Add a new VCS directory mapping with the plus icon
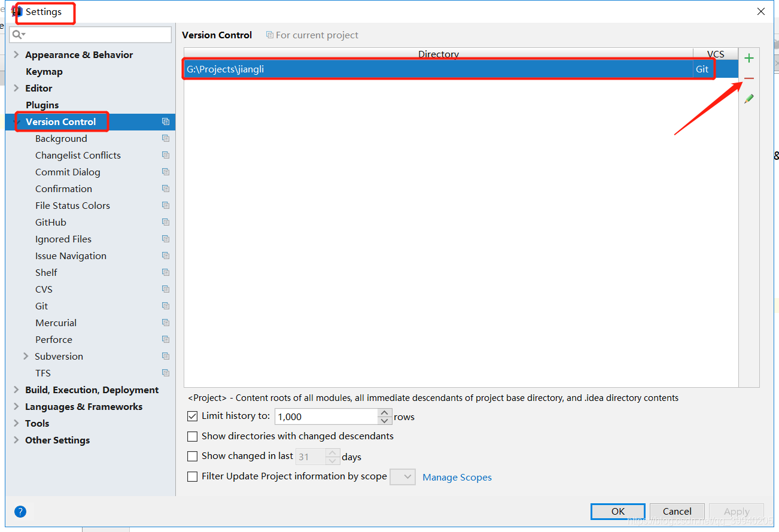The width and height of the screenshot is (779, 532). point(749,58)
